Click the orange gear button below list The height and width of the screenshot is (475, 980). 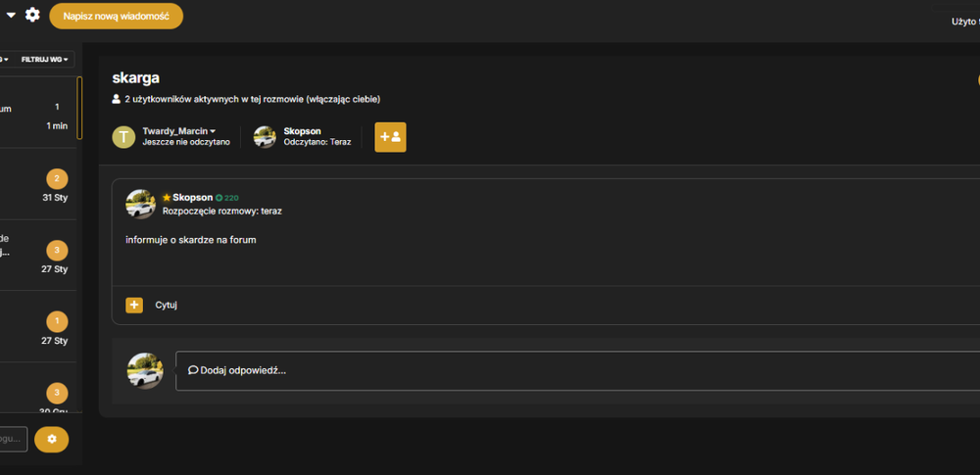[52, 440]
